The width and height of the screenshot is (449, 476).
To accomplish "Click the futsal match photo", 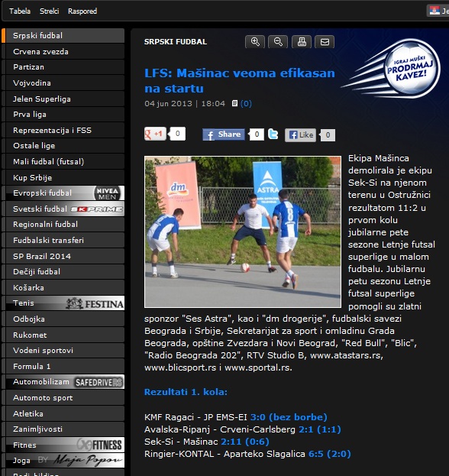I will coord(243,232).
